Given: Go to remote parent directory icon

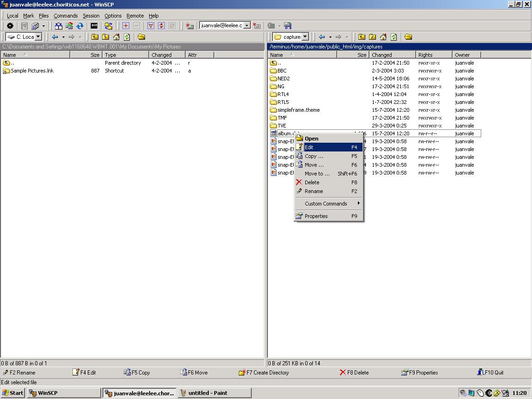Looking at the screenshot, I should 362,37.
